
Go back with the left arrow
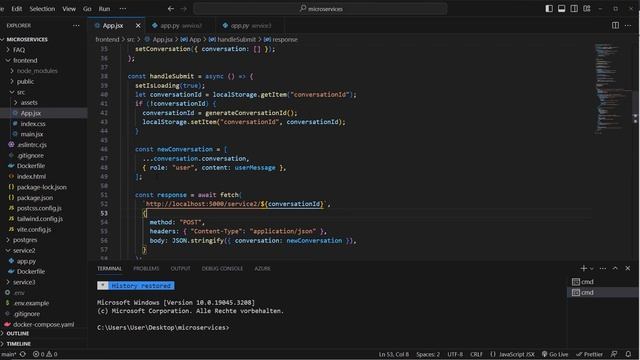(x=171, y=9)
